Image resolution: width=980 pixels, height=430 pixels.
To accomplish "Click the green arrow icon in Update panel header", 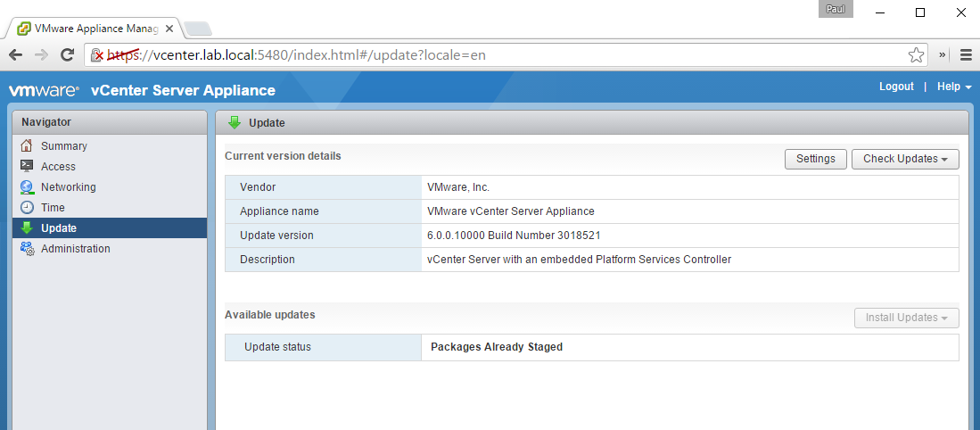I will (235, 122).
